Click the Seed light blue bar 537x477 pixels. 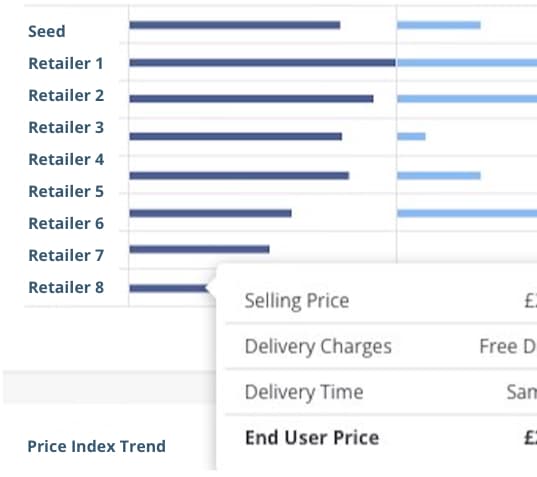click(x=439, y=25)
